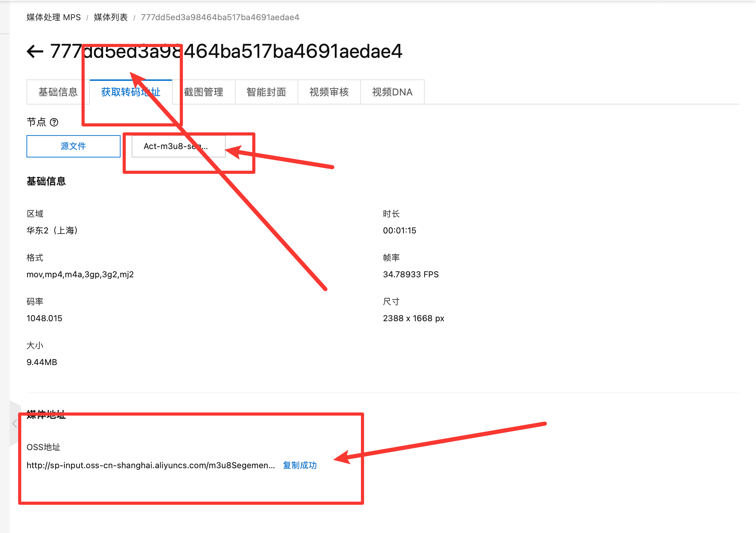Navigate to 媒体列表 breadcrumb
The width and height of the screenshot is (756, 533).
click(x=111, y=17)
